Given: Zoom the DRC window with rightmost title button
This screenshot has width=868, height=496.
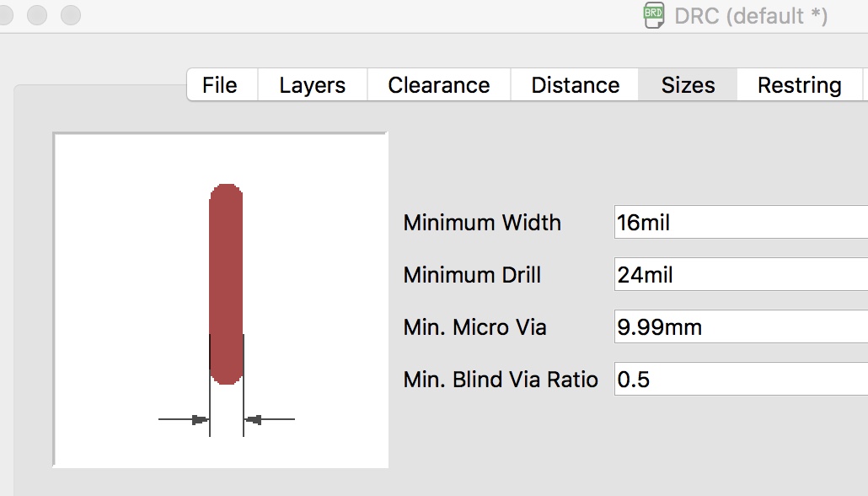Looking at the screenshot, I should point(71,15).
